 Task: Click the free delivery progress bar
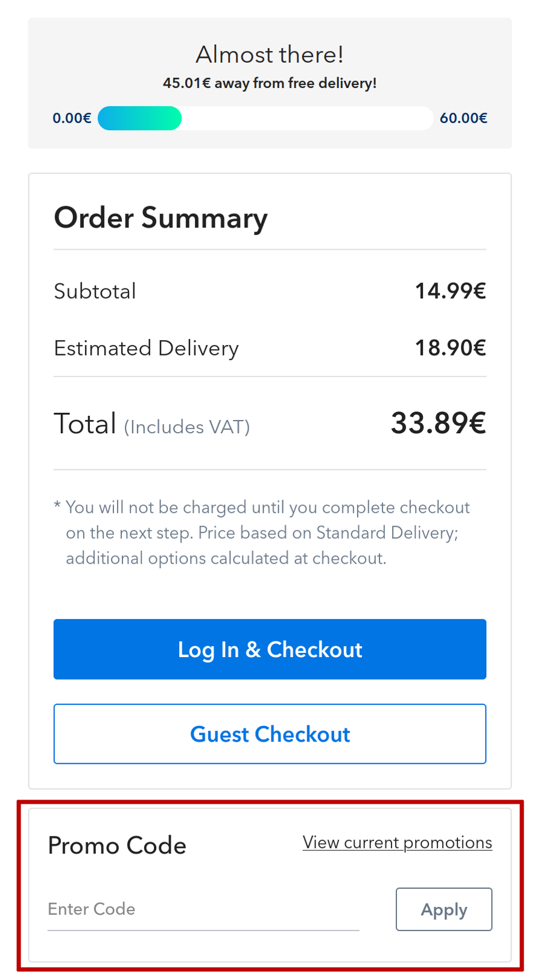coord(265,118)
